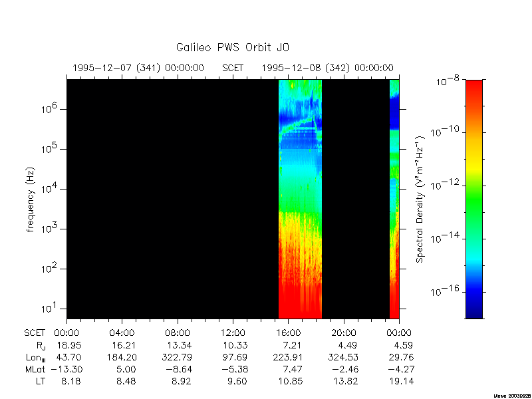This screenshot has width=532, height=399.
Task: Click the 'RJ' row label
Action: coord(41,346)
